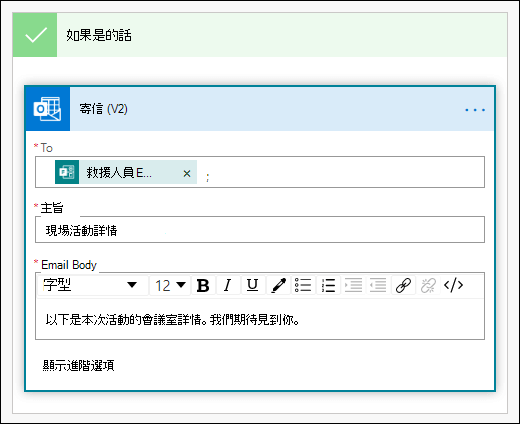
Task: Open the font color highlighter tool
Action: (278, 285)
